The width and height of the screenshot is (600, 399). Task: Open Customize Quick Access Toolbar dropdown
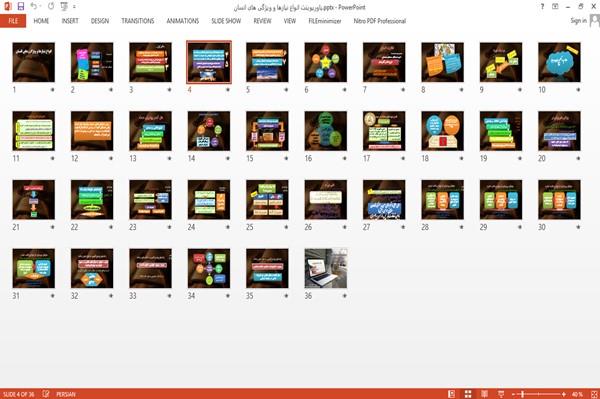(x=74, y=7)
